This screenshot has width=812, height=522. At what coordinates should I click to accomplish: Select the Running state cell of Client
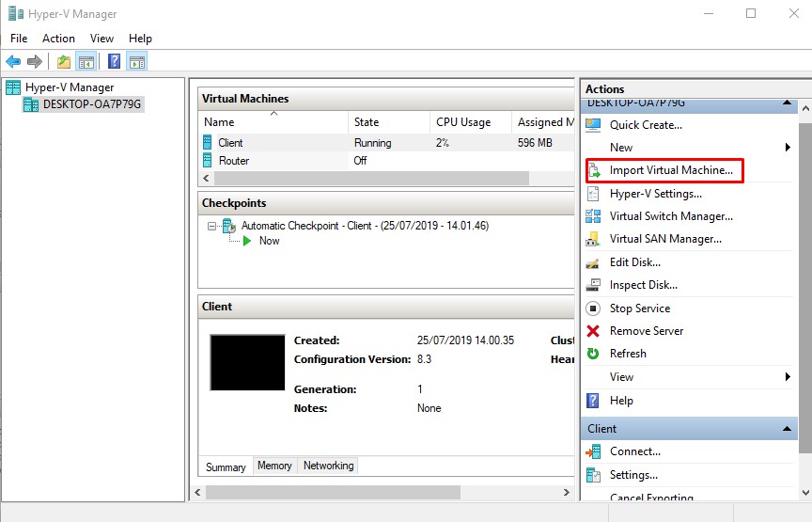point(372,143)
